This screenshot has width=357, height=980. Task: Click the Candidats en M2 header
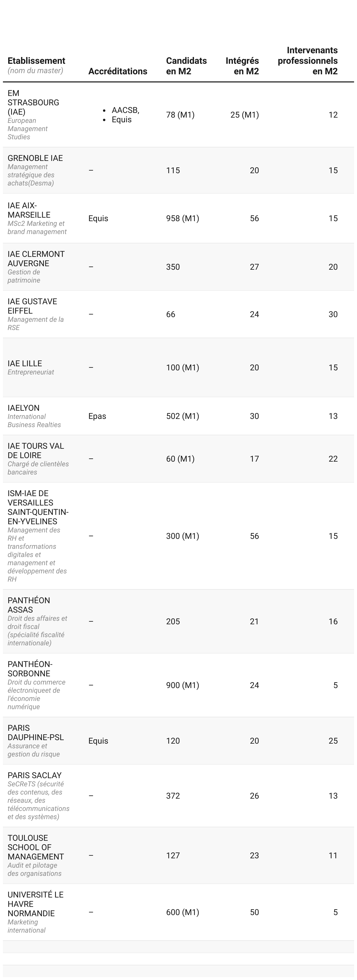tap(186, 66)
